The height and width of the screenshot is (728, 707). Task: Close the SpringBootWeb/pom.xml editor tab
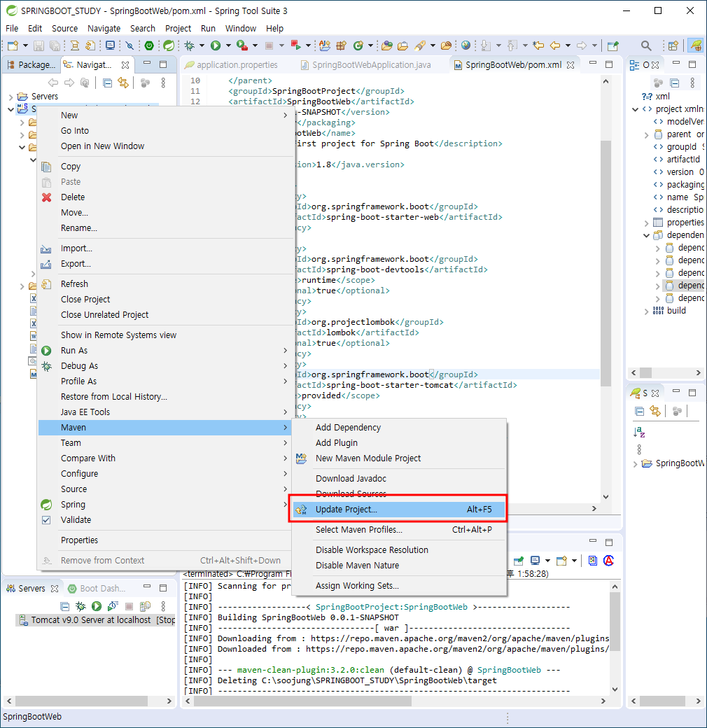[x=570, y=65]
